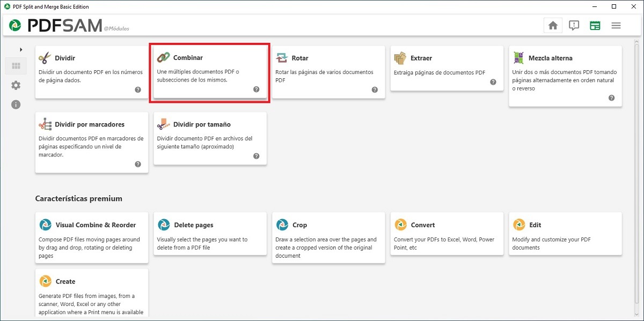644x321 pixels.
Task: Click 'Extraiga páginas de documentos PDF' text
Action: pos(440,72)
